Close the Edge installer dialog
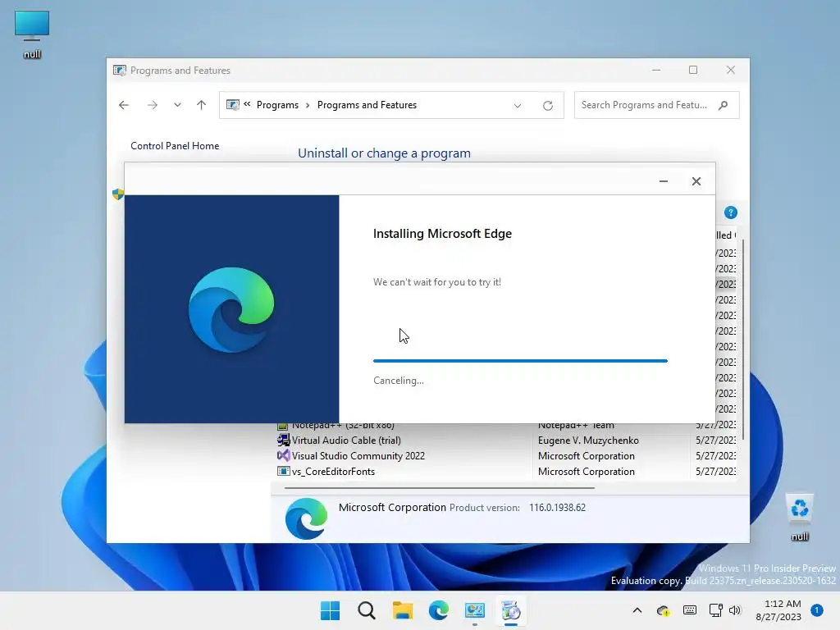Screen dimensions: 840x630 point(696,181)
